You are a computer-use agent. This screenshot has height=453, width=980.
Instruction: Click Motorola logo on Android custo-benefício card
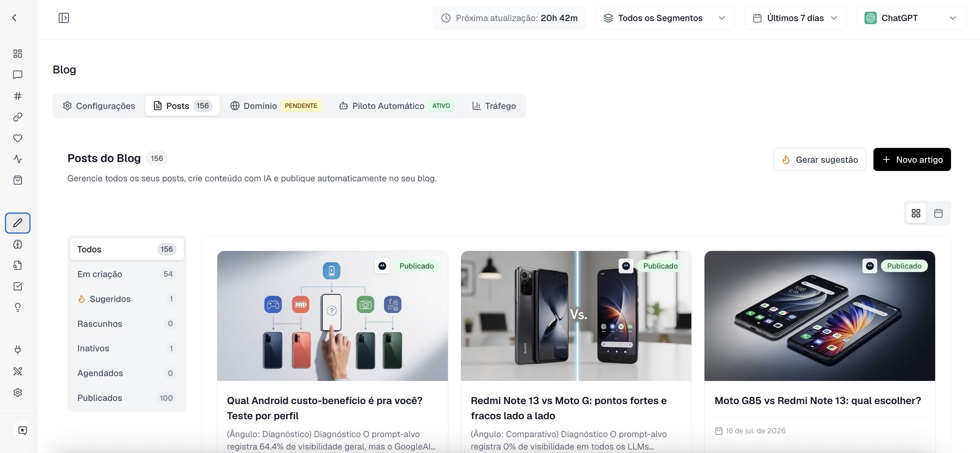click(382, 266)
